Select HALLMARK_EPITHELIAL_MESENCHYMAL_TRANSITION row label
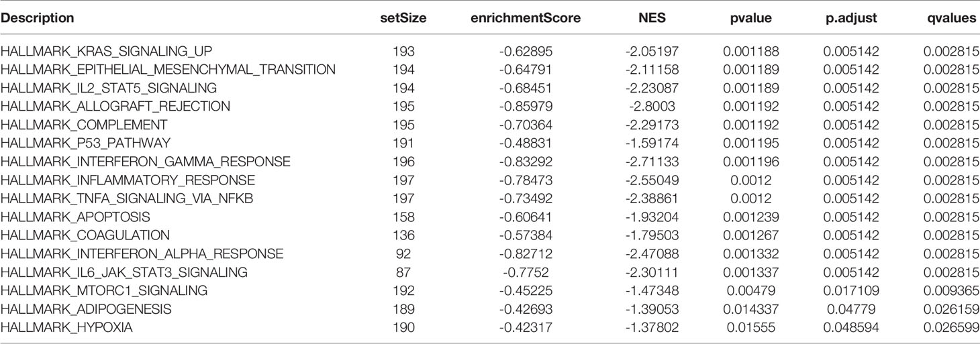This screenshot has width=980, height=344. [168, 70]
